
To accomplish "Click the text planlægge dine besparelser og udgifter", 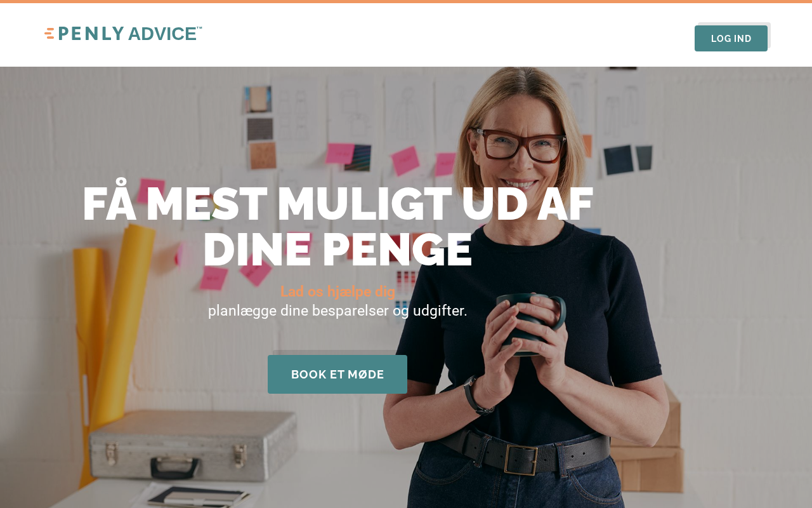I will click(337, 311).
